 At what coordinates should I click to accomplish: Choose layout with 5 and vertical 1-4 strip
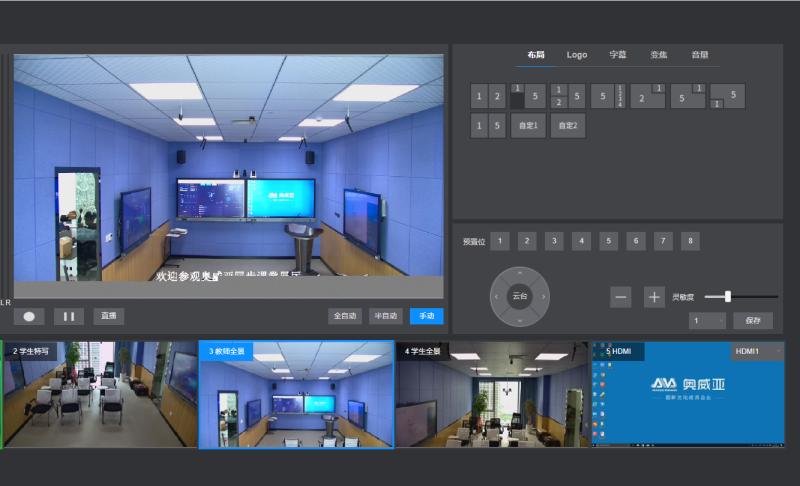coord(608,96)
